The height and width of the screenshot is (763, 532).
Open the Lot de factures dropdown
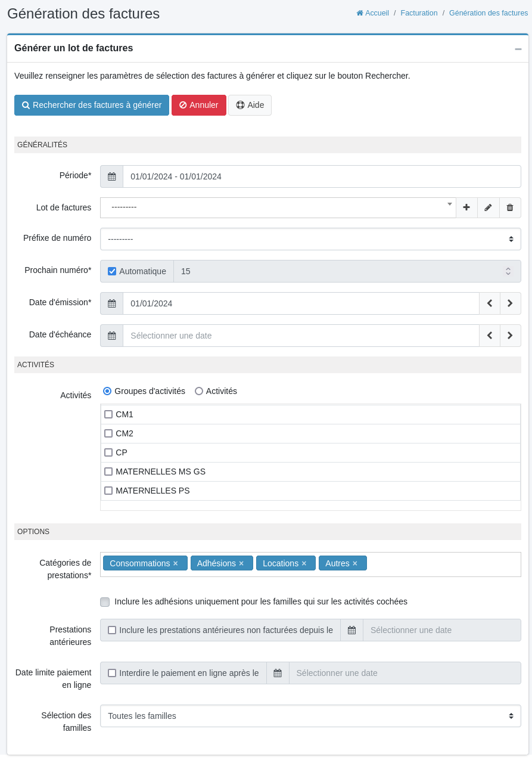coord(278,207)
